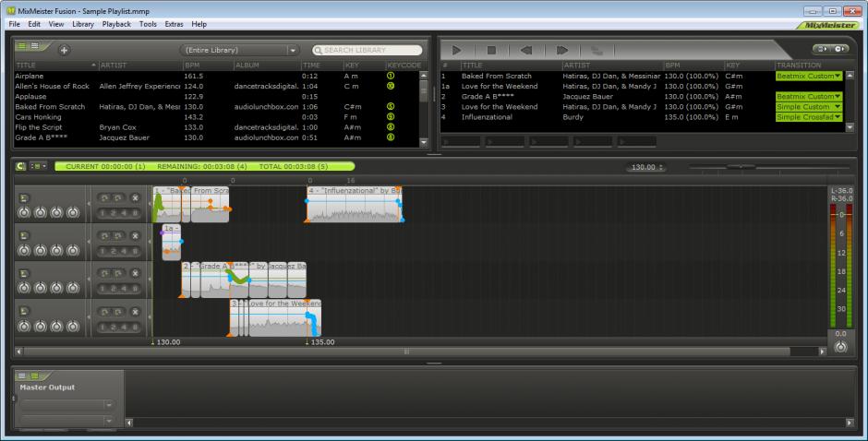Click the plus icon to add to library
Image resolution: width=868 pixels, height=441 pixels.
pos(65,51)
